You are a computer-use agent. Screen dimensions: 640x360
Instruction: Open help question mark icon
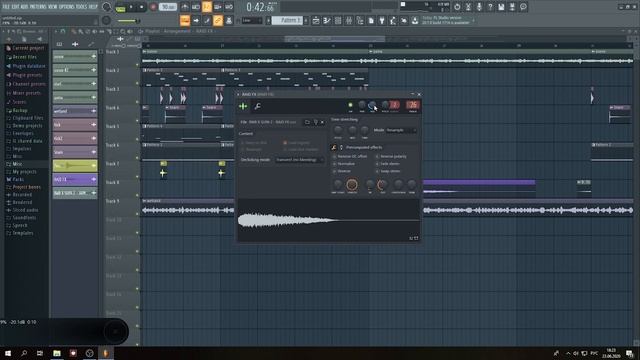[x=490, y=7]
